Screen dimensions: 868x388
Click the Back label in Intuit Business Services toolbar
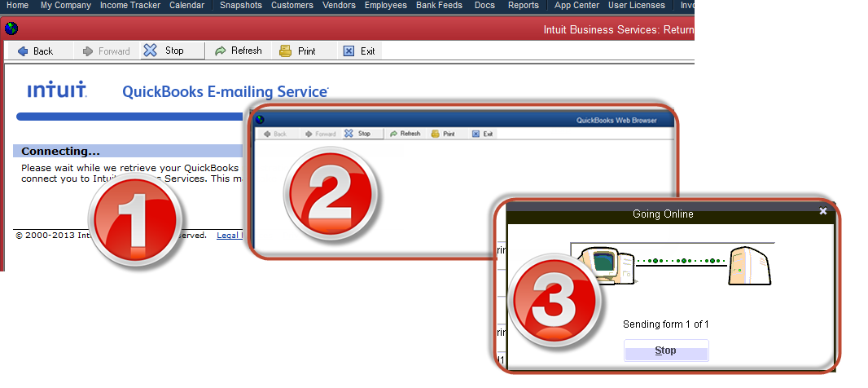pyautogui.click(x=43, y=51)
